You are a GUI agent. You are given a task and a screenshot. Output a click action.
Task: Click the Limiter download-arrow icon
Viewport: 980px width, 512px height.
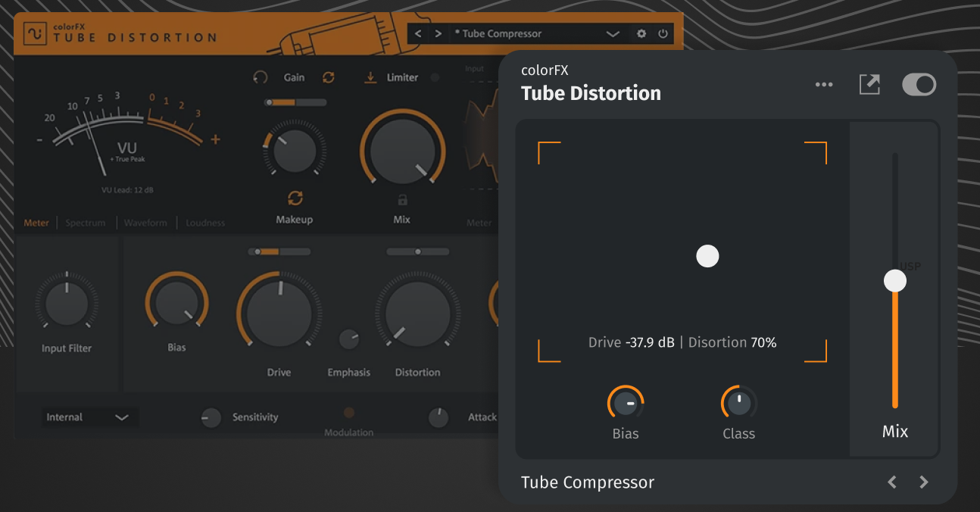pyautogui.click(x=370, y=77)
